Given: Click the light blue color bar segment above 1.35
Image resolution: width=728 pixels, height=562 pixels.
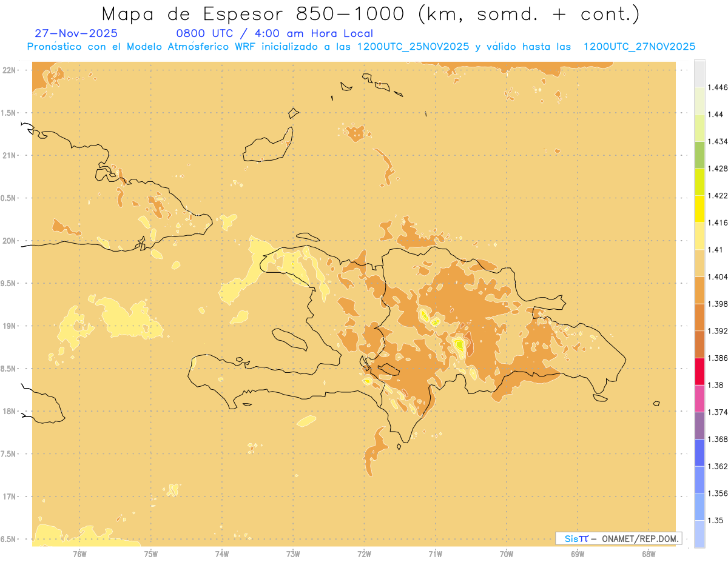Looking at the screenshot, I should 699,507.
